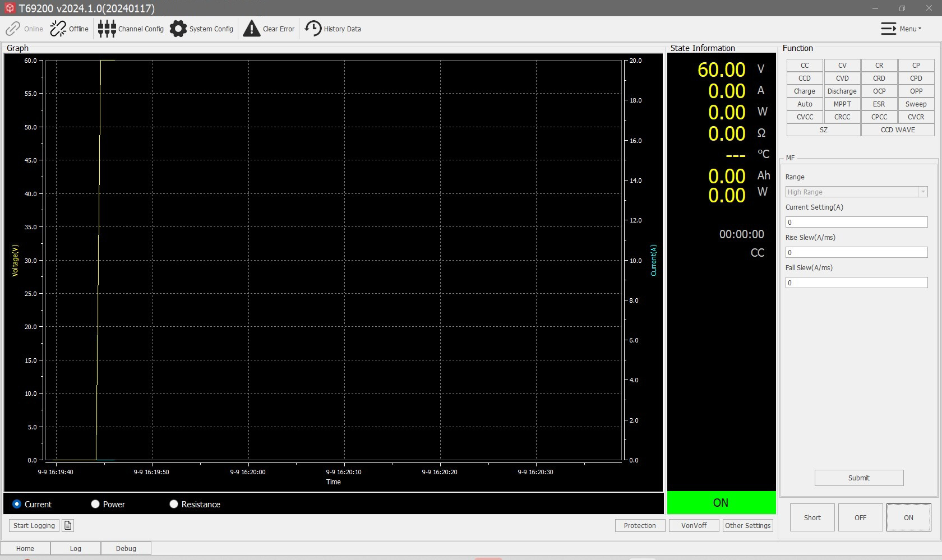The width and height of the screenshot is (942, 560).
Task: Select the Power radio button
Action: pos(95,504)
